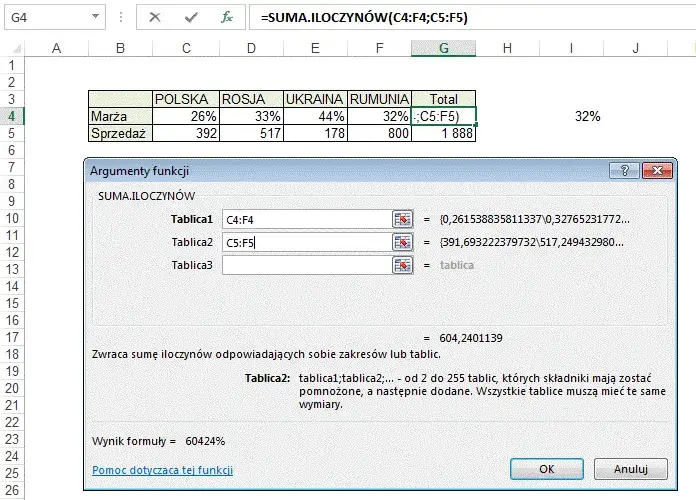Click the Tablica2 range selector icon
The image size is (696, 500).
402,242
